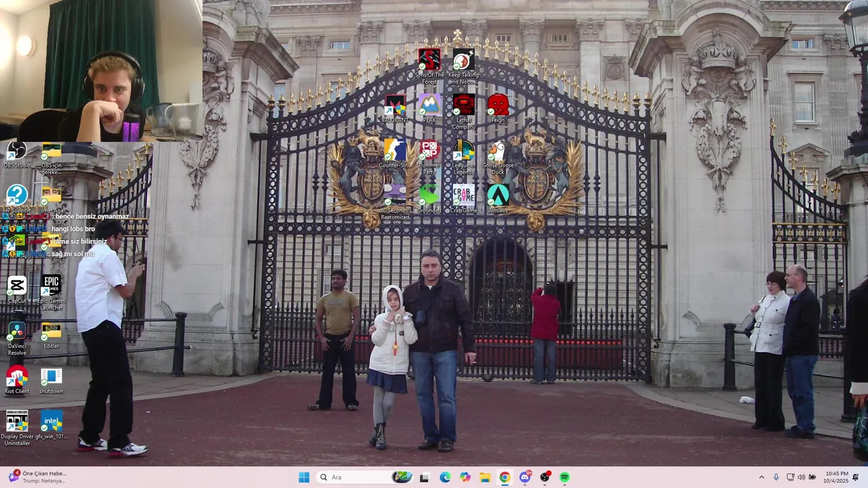The width and height of the screenshot is (868, 488).
Task: Launch 60 Seconds! Reatomized
Action: 395,202
